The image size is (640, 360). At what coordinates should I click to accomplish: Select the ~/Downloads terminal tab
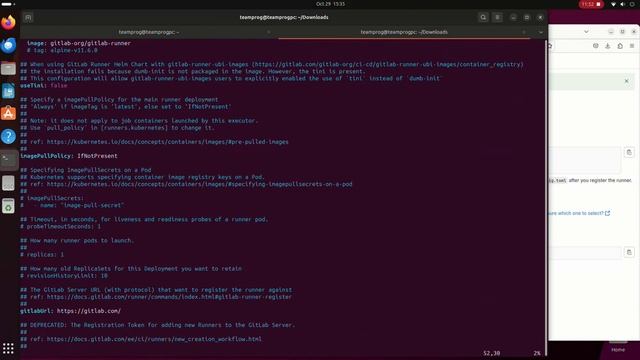pyautogui.click(x=404, y=32)
